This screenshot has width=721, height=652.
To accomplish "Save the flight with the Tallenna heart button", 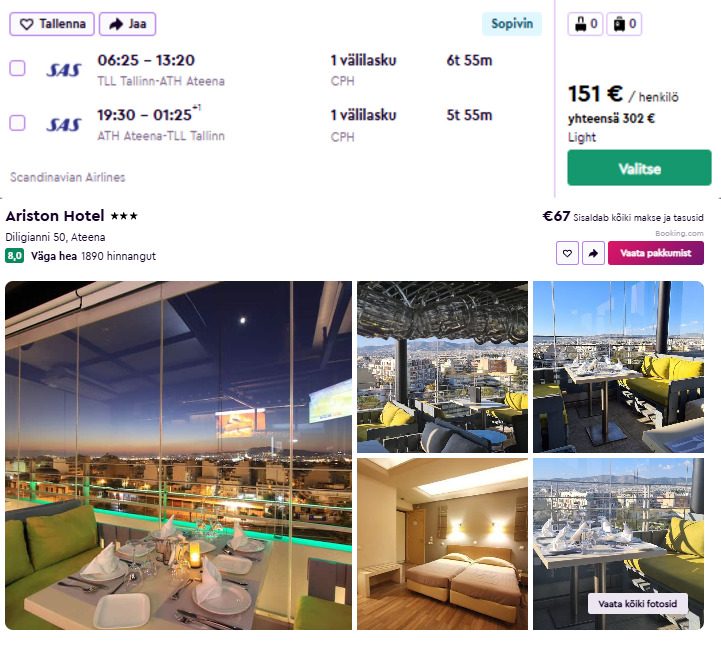I will (52, 24).
